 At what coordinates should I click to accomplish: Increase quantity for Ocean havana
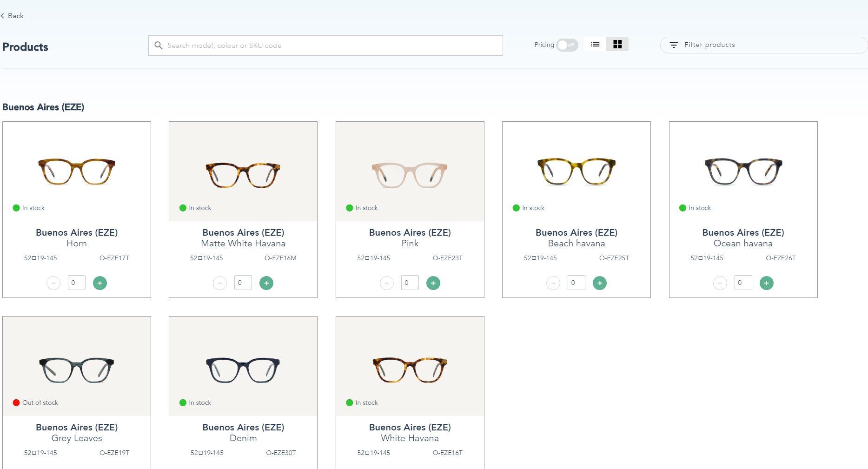point(767,283)
